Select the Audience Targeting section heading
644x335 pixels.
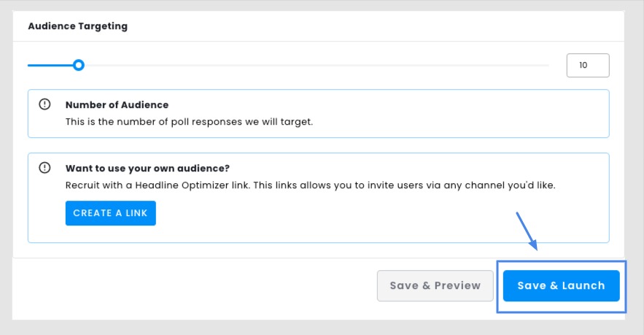(x=77, y=26)
